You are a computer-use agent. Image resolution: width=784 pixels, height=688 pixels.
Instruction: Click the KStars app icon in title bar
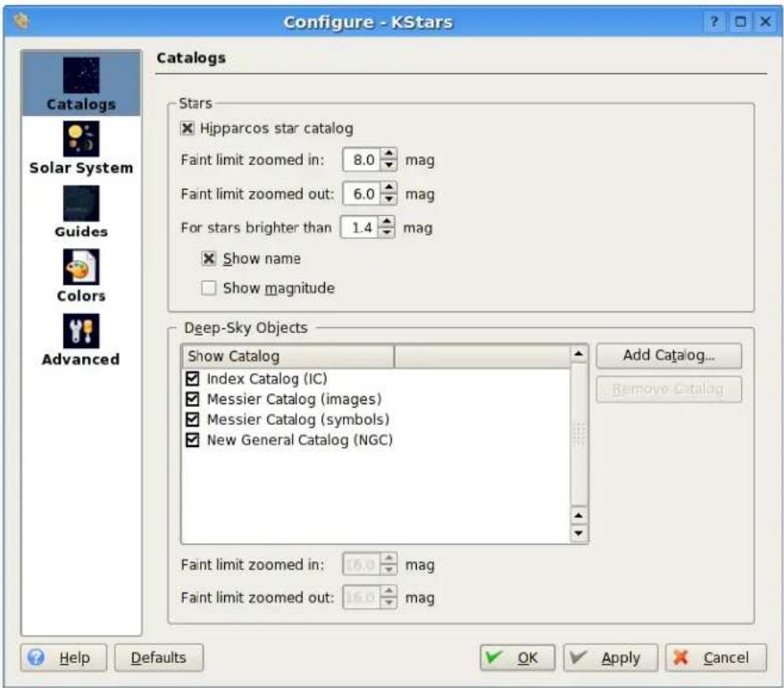click(x=21, y=21)
